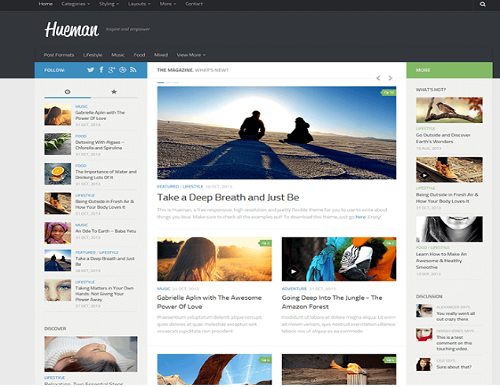
Task: Open comment count badge on featured image
Action: [389, 92]
